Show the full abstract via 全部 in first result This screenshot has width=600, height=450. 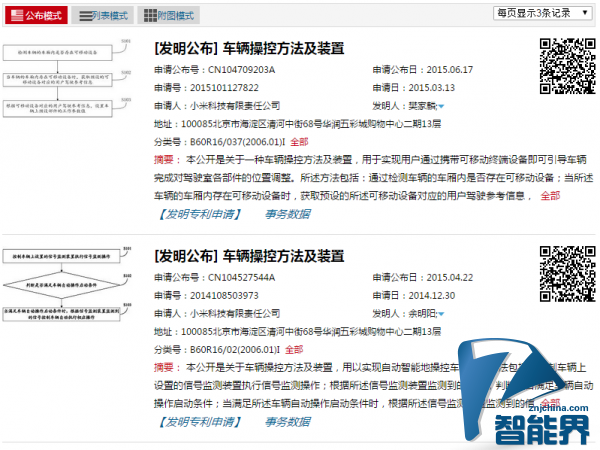point(550,195)
